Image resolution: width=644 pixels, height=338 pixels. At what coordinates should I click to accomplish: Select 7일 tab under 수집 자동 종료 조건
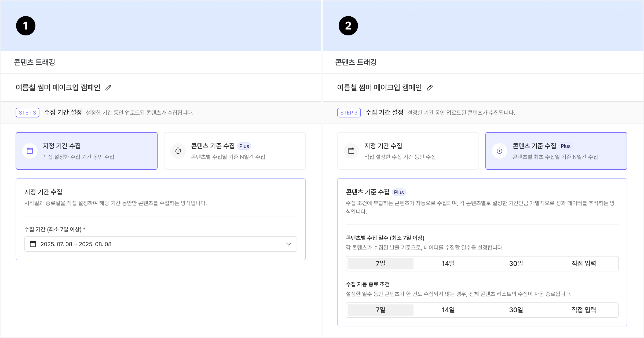click(380, 310)
